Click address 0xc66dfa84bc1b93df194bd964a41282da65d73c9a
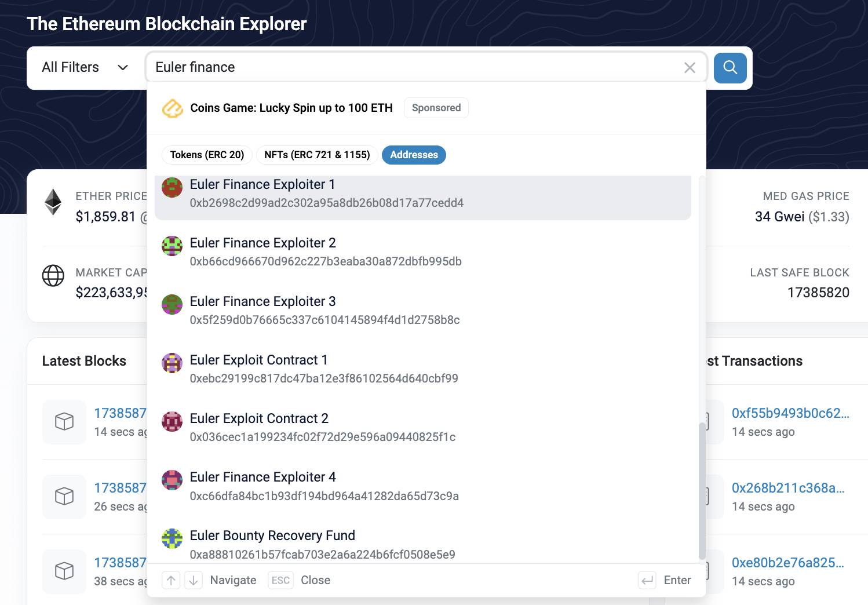868x605 pixels. pos(324,496)
